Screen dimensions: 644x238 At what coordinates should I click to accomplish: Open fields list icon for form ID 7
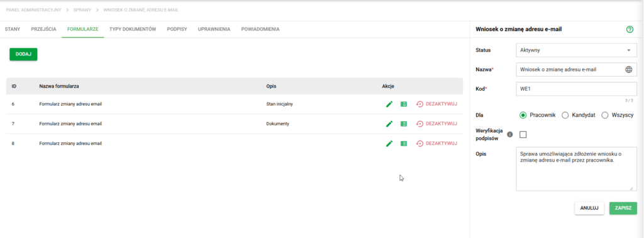[x=404, y=124]
